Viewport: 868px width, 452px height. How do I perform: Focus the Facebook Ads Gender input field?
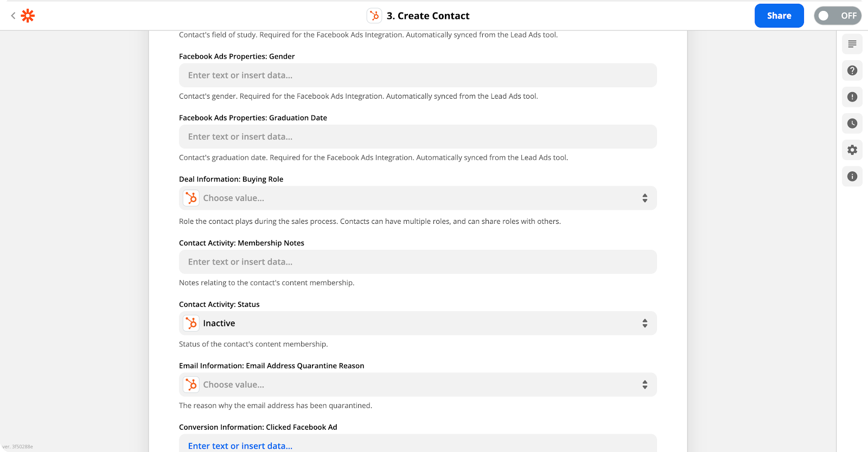pyautogui.click(x=418, y=75)
